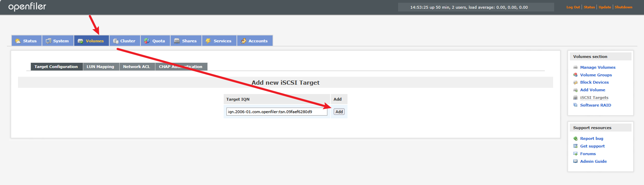Go to the Shares tab
644x185 pixels.
186,41
